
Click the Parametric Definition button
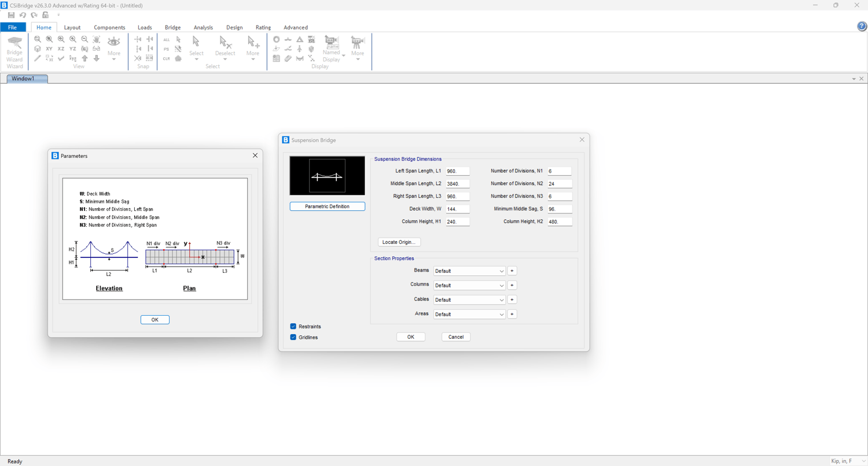click(328, 206)
